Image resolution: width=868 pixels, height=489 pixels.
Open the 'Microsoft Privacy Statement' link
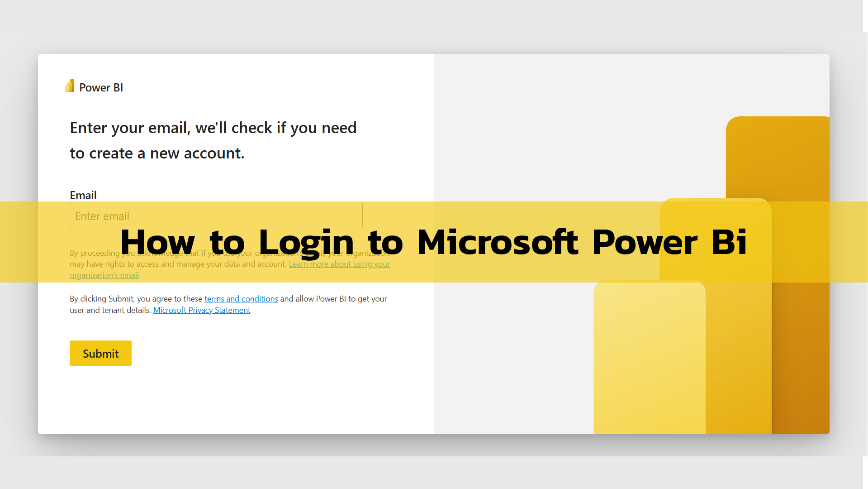click(x=202, y=310)
